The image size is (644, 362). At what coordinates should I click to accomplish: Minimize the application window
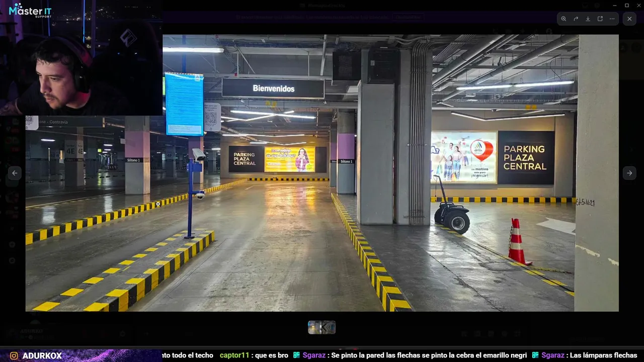click(614, 5)
